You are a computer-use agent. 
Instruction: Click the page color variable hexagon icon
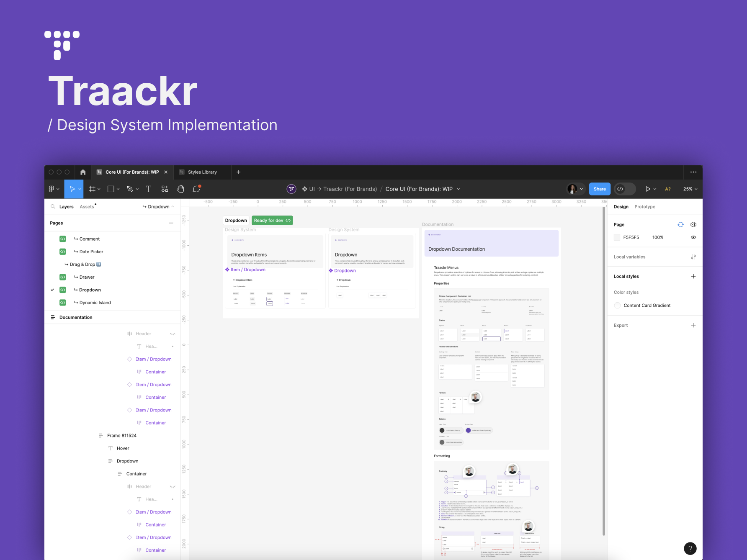[693, 225]
